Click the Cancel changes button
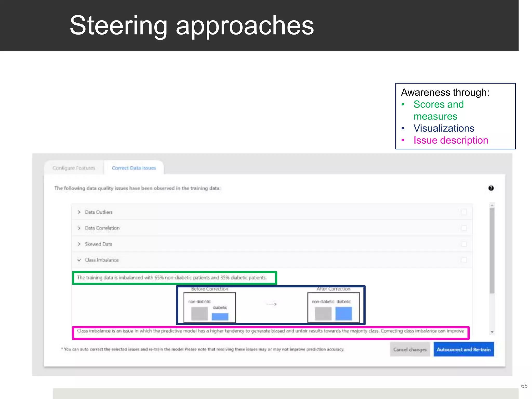The image size is (532, 399). [x=410, y=349]
